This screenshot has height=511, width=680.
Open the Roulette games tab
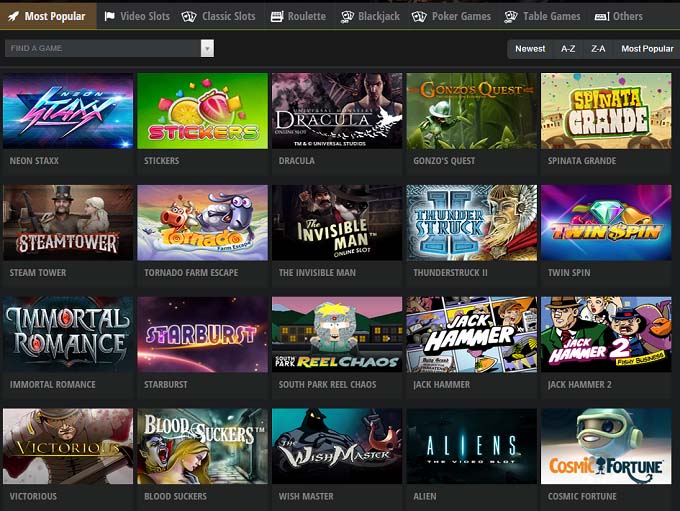coord(298,16)
